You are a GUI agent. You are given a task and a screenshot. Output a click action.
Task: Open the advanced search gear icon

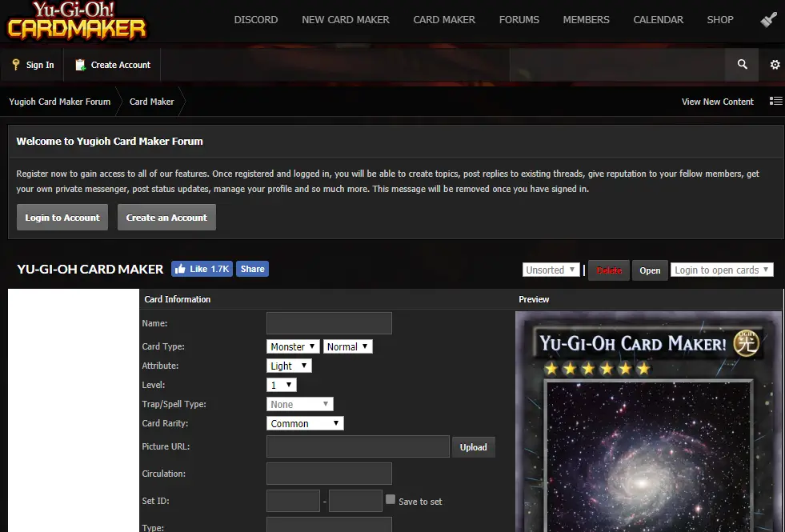click(775, 65)
